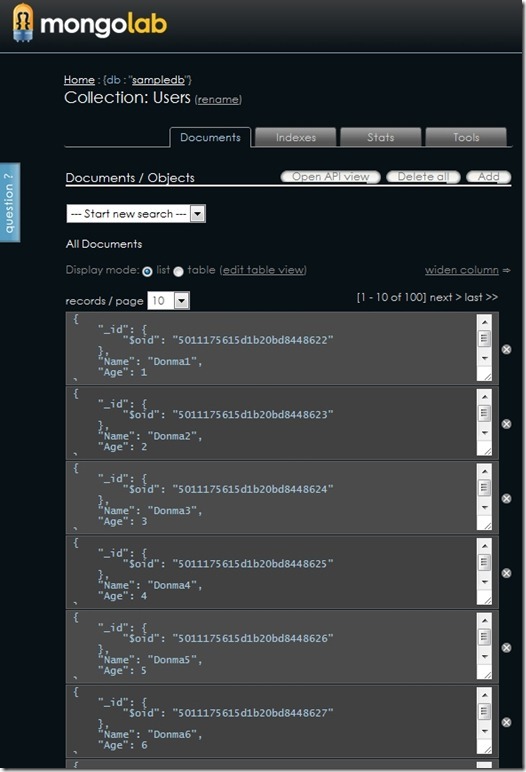Open sampledb breadcrumb link
The width and height of the screenshot is (526, 772).
[x=159, y=80]
